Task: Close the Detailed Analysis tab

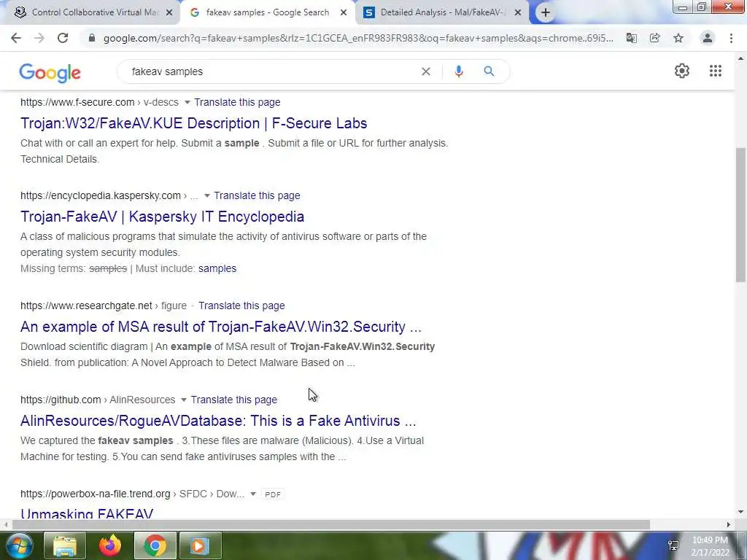Action: pyautogui.click(x=518, y=13)
